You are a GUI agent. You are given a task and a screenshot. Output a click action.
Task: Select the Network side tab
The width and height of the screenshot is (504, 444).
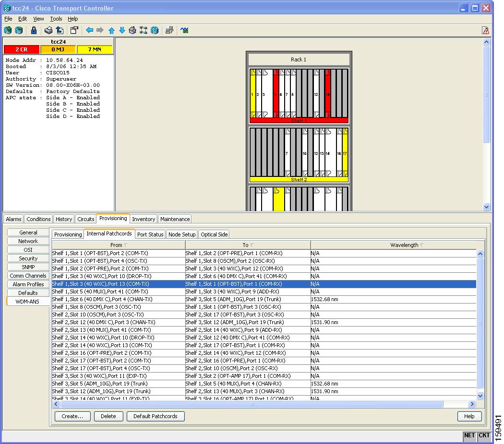click(28, 241)
